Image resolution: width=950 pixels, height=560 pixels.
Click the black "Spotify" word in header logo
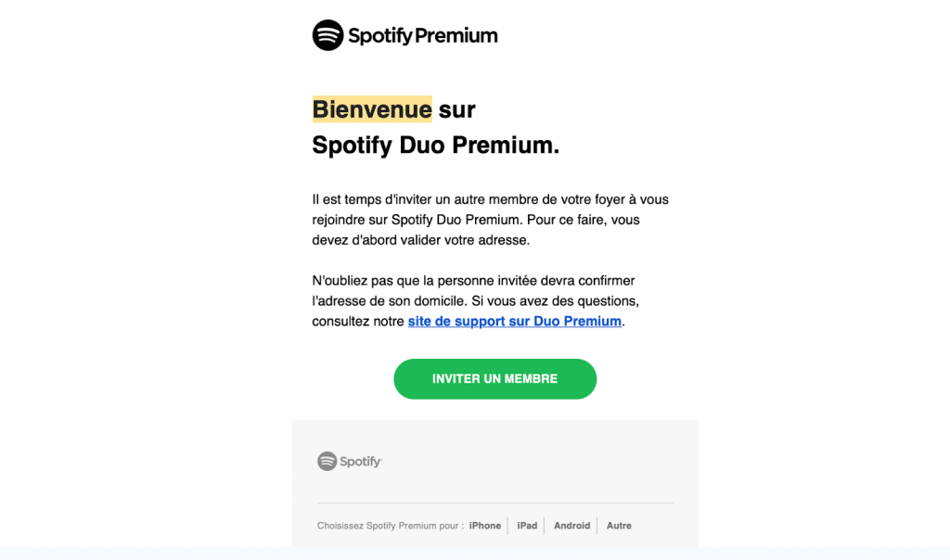379,36
